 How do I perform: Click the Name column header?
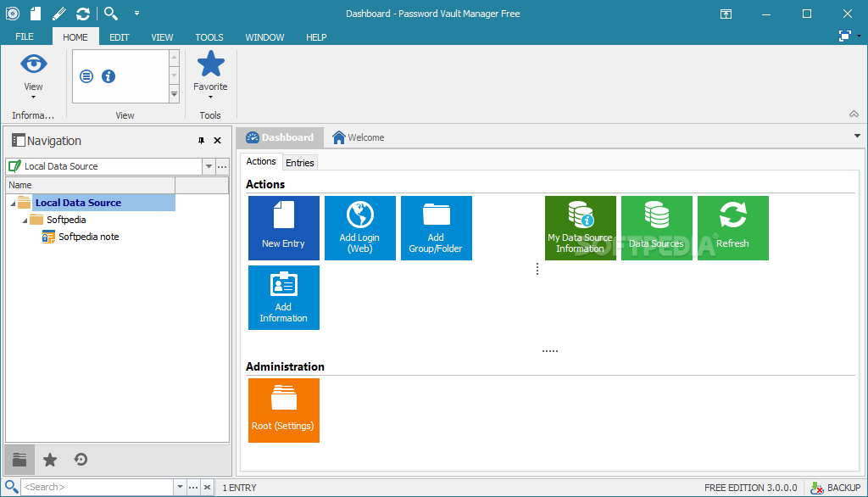[x=90, y=185]
